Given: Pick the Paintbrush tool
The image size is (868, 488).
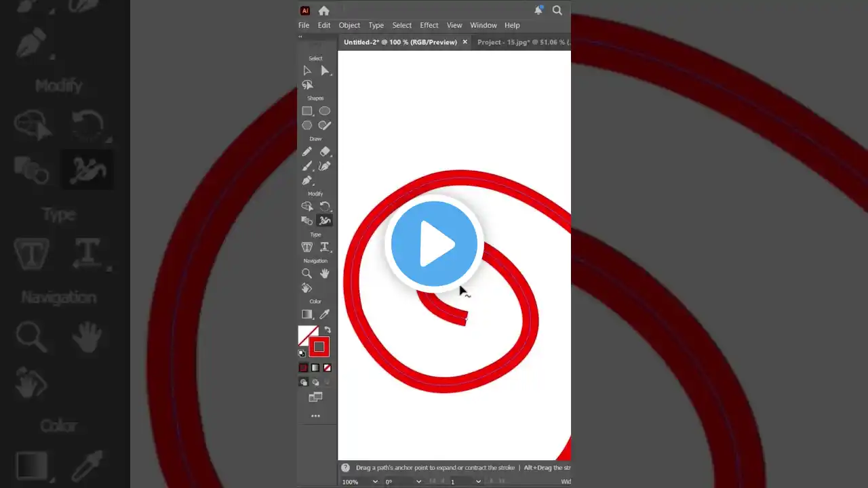Looking at the screenshot, I should (307, 166).
